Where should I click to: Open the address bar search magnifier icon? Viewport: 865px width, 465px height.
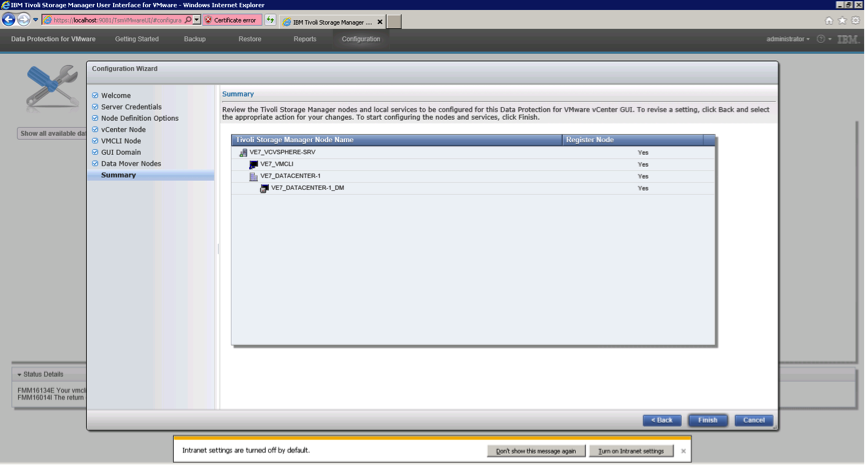(x=188, y=20)
